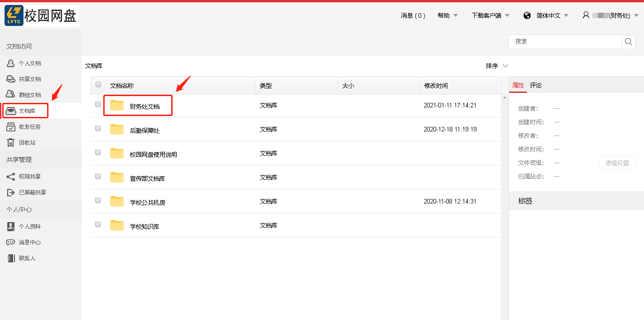
Task: Click the 消息 (0) link
Action: point(413,15)
